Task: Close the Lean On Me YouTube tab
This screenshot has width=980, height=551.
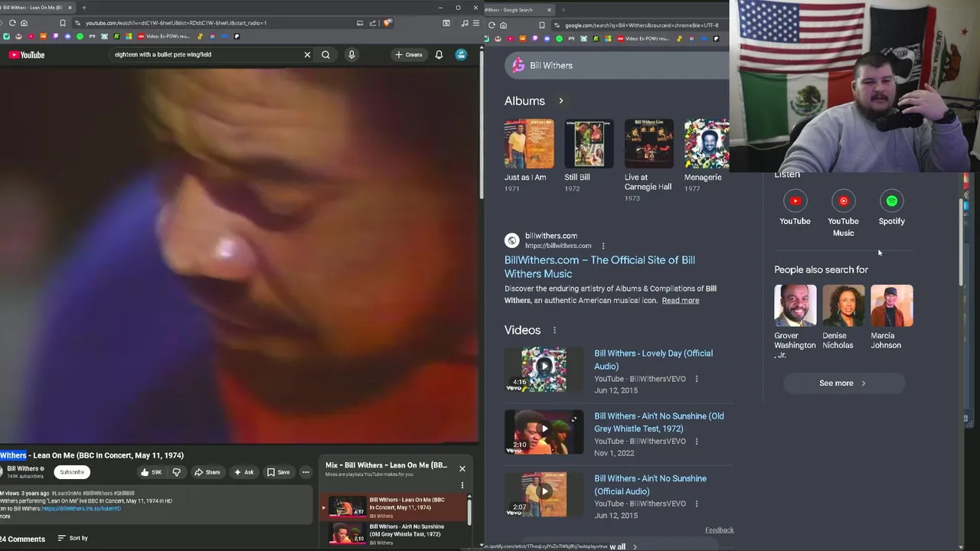Action: [70, 8]
